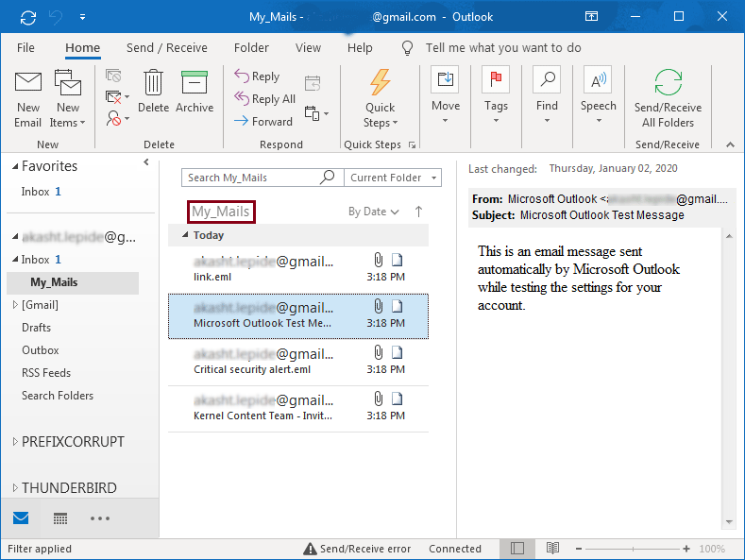The image size is (745, 560).
Task: Collapse the account Inbox folder
Action: pyautogui.click(x=15, y=260)
